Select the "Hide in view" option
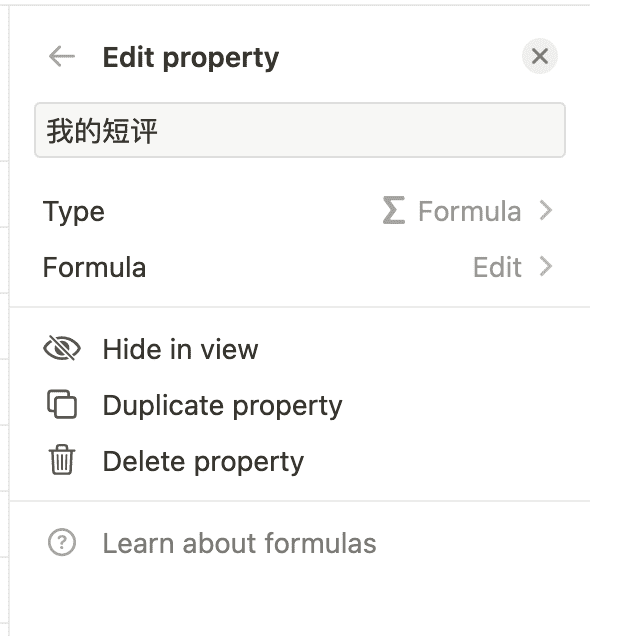638x636 pixels. click(x=180, y=349)
